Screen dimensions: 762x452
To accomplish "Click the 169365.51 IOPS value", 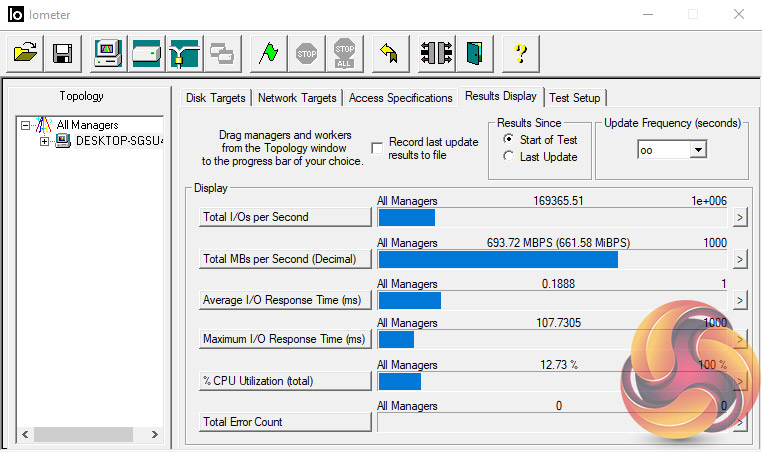I will tap(558, 201).
